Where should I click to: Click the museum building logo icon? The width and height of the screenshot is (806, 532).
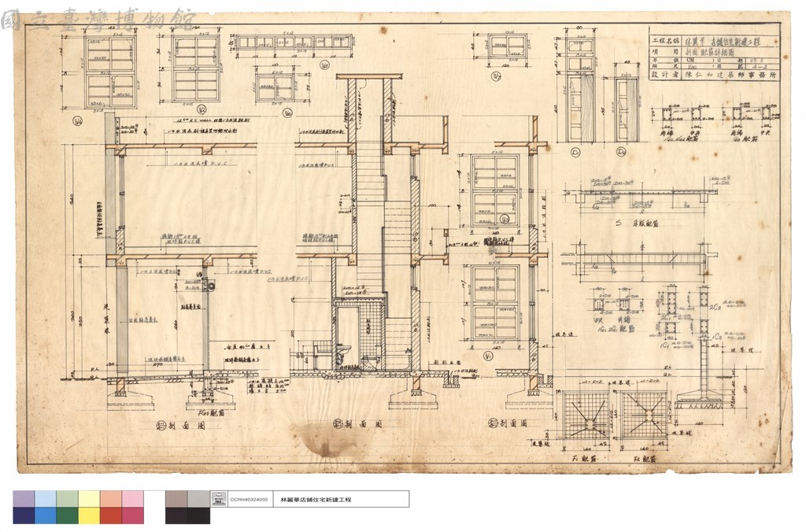coord(219,499)
